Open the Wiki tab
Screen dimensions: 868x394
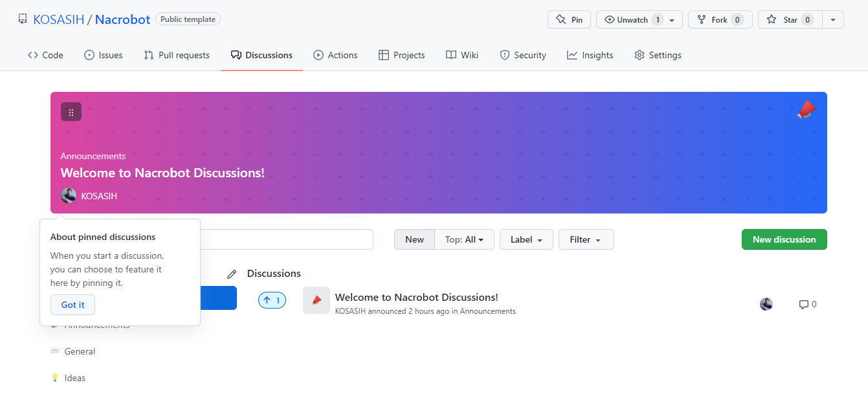tap(462, 55)
